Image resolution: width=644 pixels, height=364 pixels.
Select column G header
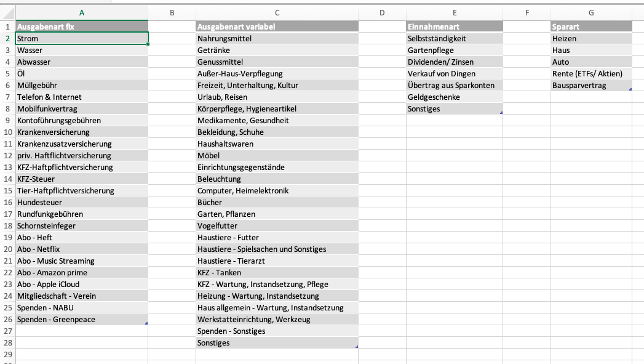(x=591, y=13)
